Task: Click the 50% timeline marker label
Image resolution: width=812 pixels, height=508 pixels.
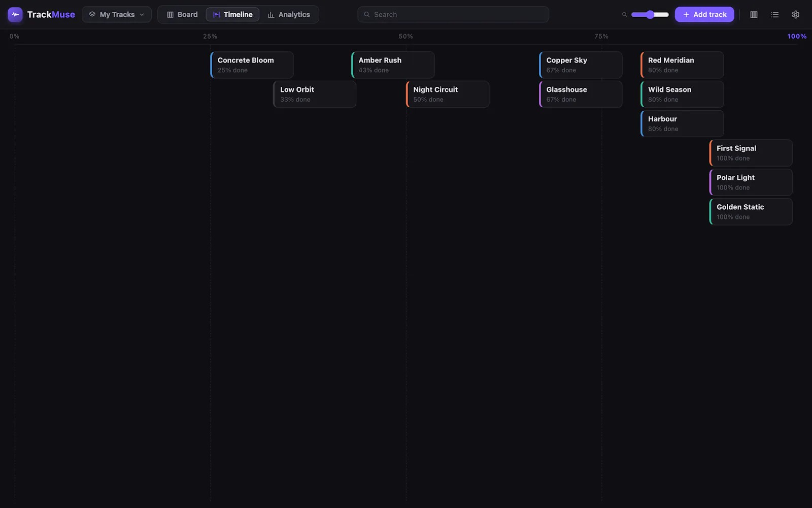Action: (405, 37)
